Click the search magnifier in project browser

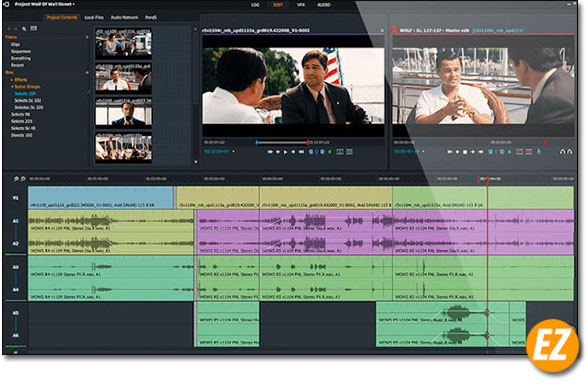pos(24,29)
